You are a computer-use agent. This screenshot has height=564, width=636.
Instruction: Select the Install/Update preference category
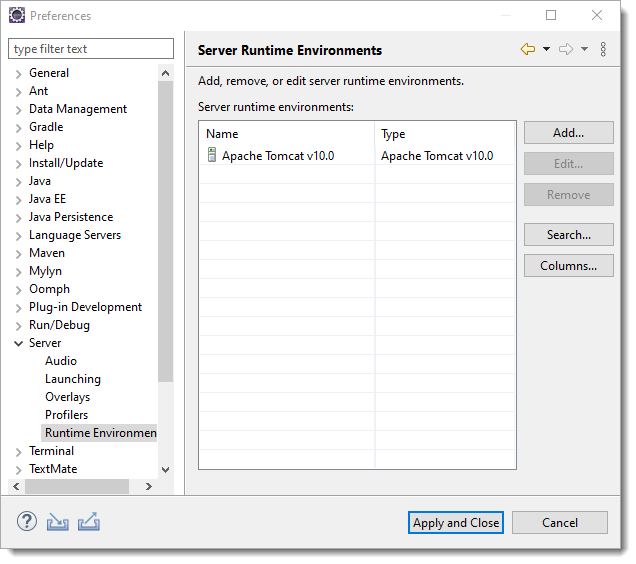point(66,163)
